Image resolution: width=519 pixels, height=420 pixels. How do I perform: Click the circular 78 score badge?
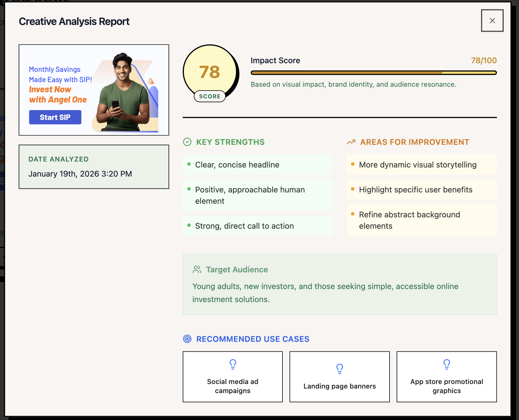[x=210, y=73]
